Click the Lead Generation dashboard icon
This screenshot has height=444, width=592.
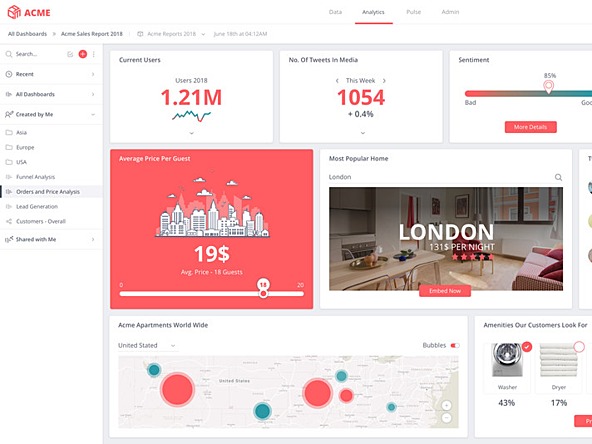[9, 207]
